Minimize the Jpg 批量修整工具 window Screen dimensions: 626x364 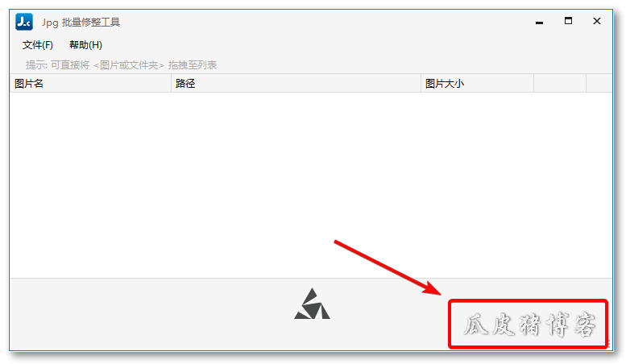click(539, 22)
